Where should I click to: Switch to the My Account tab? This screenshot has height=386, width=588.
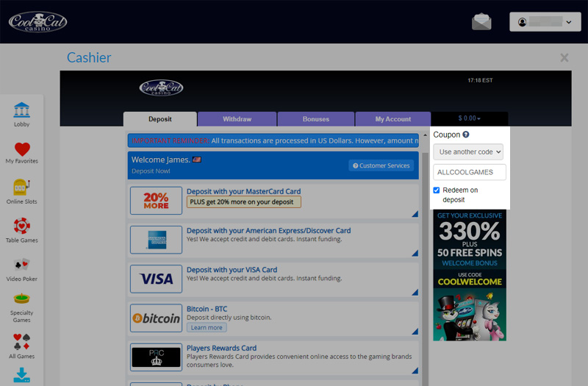393,119
